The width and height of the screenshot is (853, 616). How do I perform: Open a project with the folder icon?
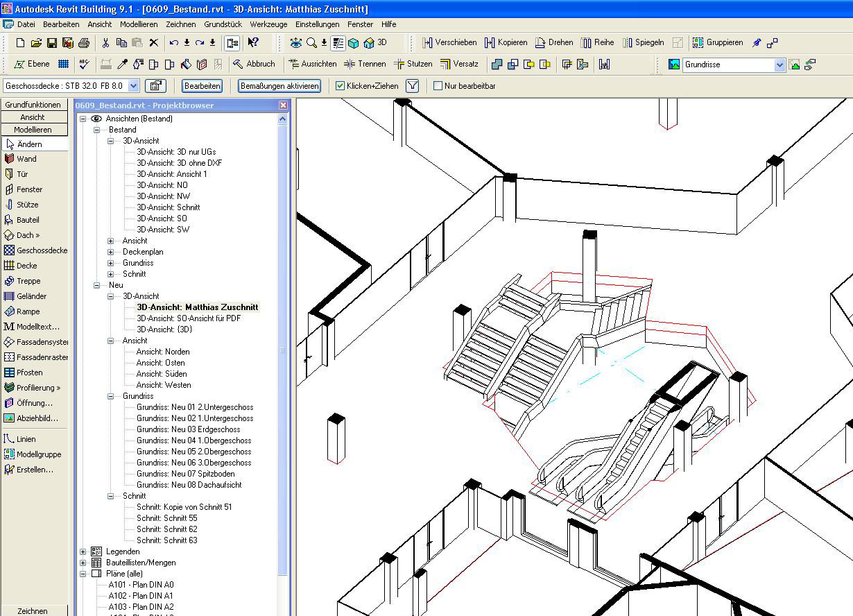pos(37,43)
